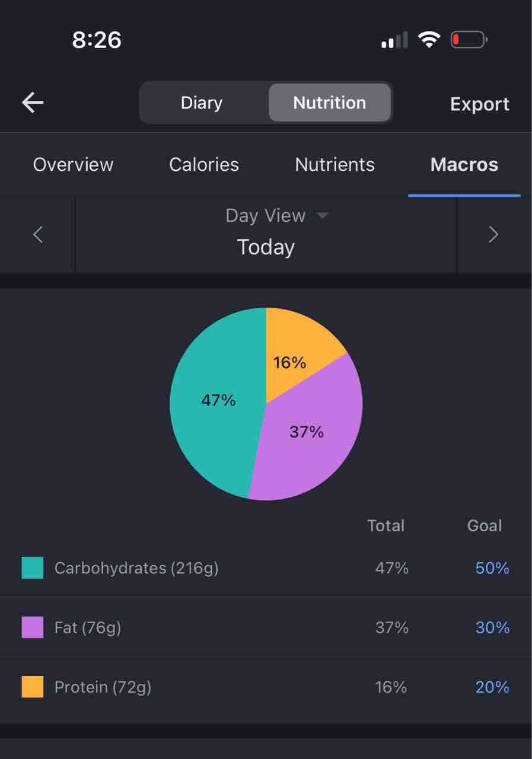Tap the orange Protein color swatch
The height and width of the screenshot is (759, 532).
[33, 687]
